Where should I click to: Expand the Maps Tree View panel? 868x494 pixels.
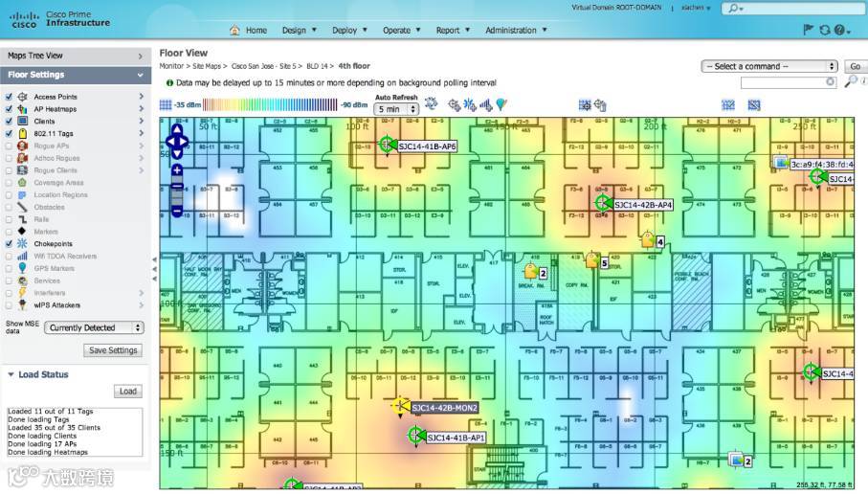(76, 56)
